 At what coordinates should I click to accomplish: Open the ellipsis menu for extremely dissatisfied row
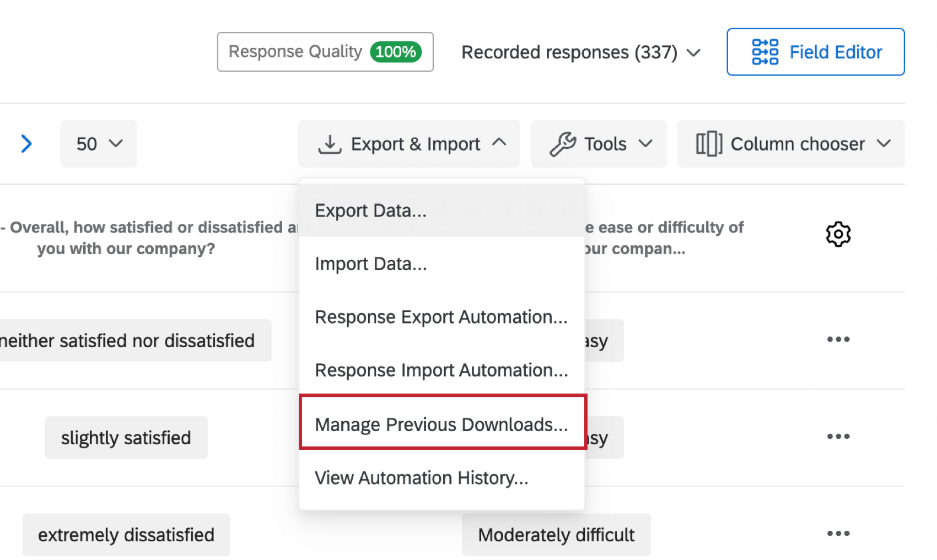point(838,533)
